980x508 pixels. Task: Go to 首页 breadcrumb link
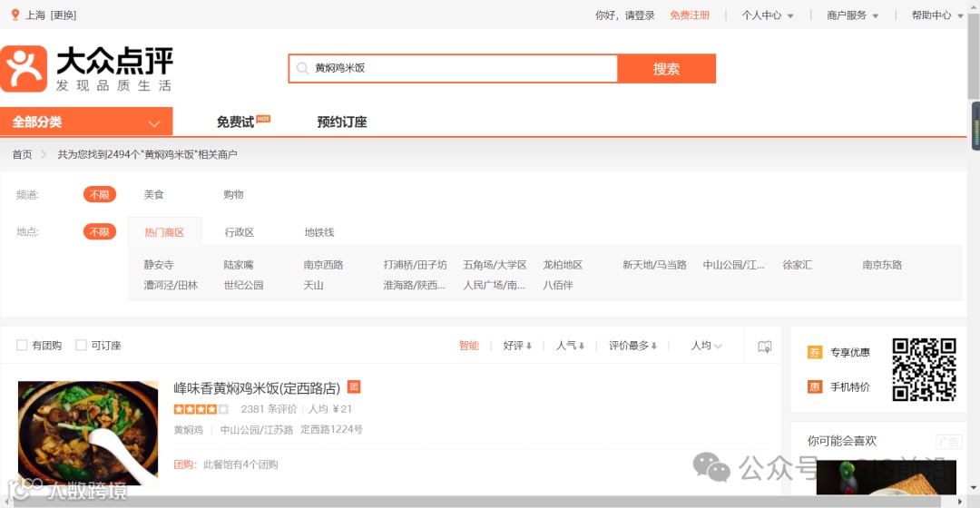pos(23,154)
